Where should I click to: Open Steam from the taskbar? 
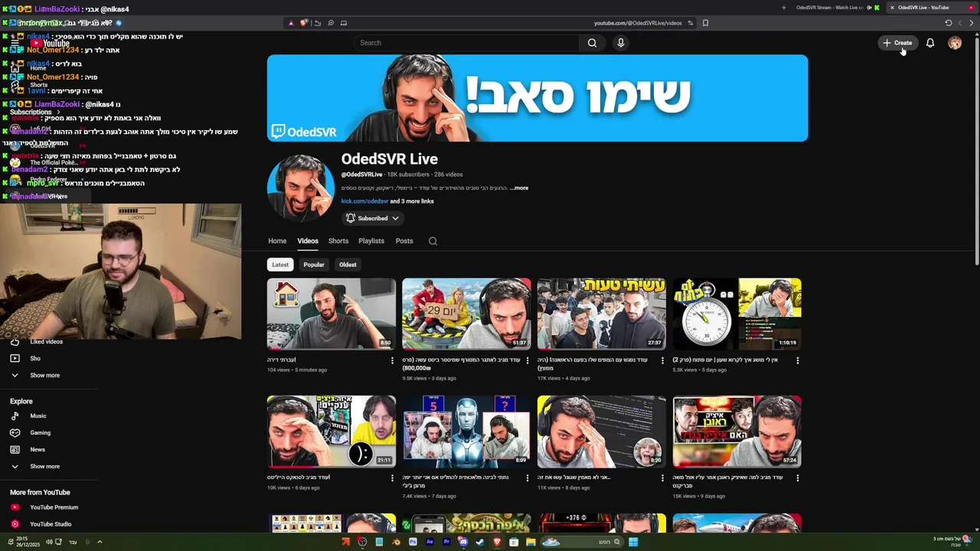pos(480,542)
